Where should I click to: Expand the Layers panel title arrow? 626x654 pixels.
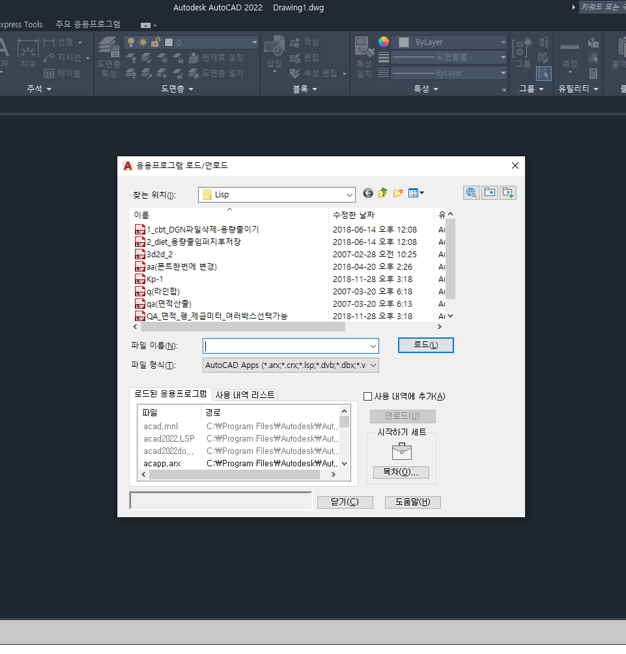point(191,89)
